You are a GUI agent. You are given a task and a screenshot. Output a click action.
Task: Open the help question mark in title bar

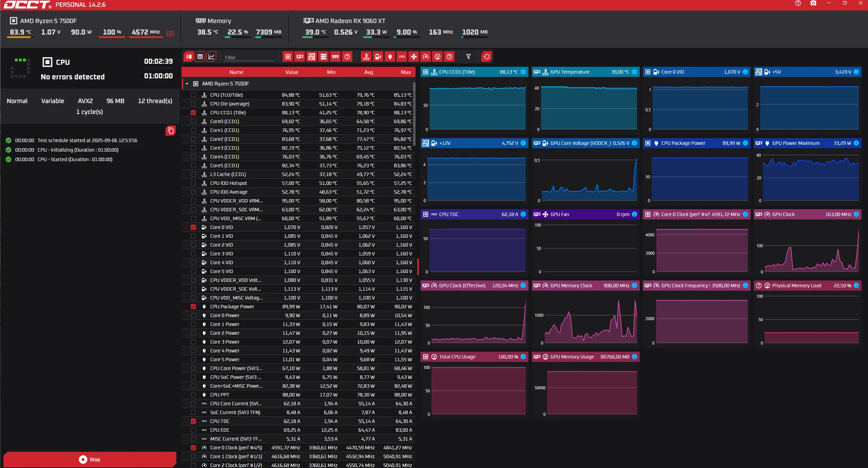pos(798,3)
